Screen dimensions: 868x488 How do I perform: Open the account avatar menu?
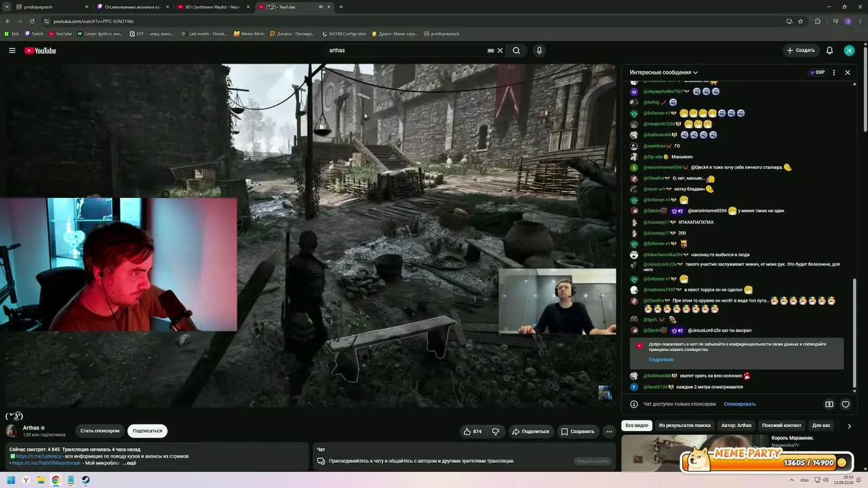point(849,51)
